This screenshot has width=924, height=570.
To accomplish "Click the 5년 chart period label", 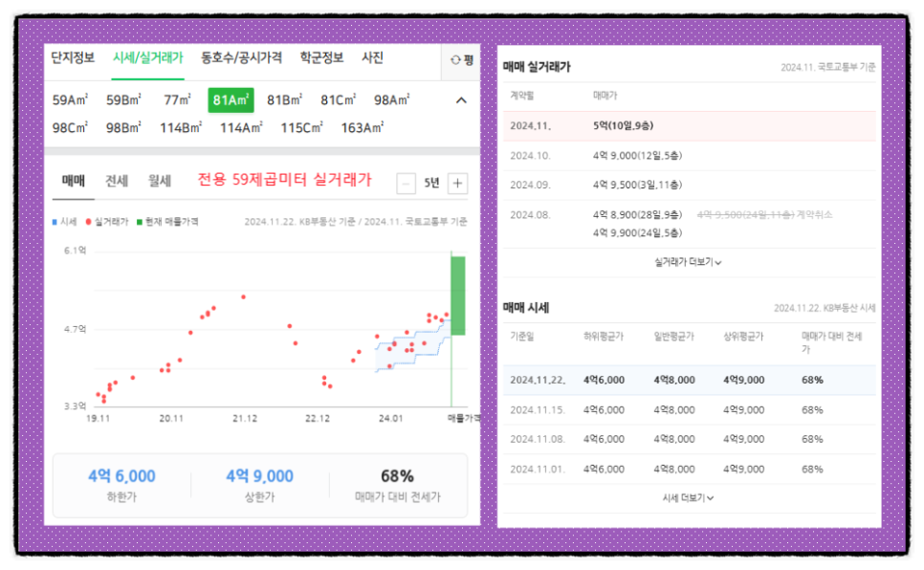I will point(431,184).
